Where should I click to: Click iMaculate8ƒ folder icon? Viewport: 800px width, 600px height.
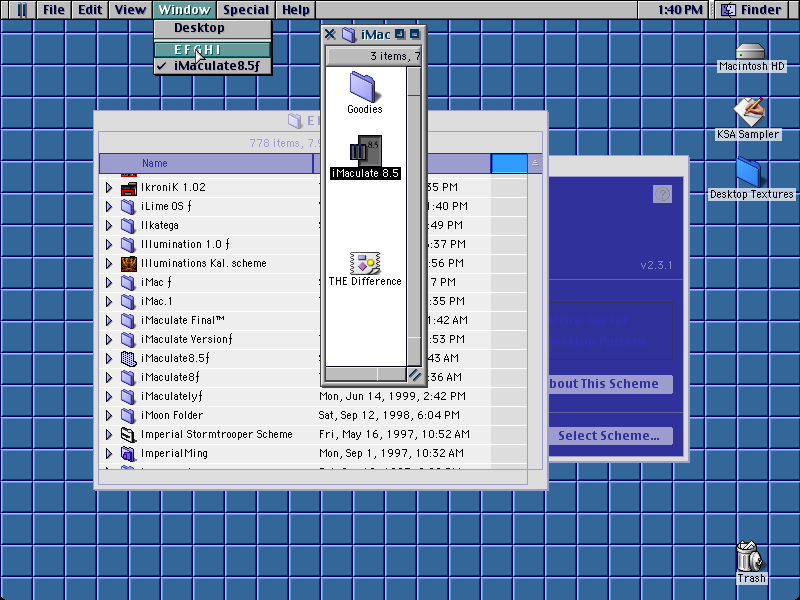129,378
